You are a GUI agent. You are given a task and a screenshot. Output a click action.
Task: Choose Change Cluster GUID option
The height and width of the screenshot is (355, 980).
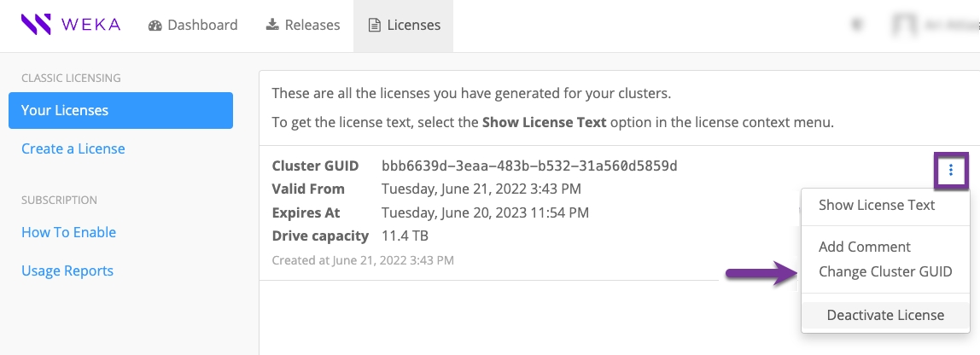click(x=885, y=272)
